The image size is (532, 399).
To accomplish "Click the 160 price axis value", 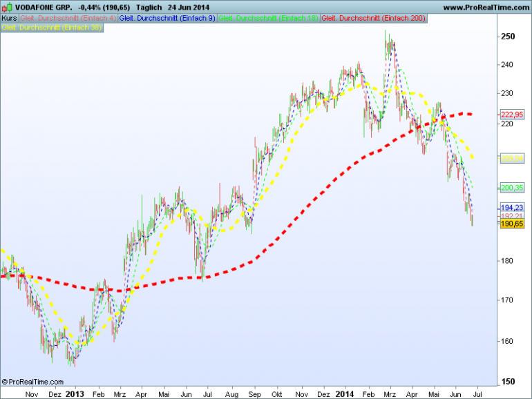I will (507, 342).
